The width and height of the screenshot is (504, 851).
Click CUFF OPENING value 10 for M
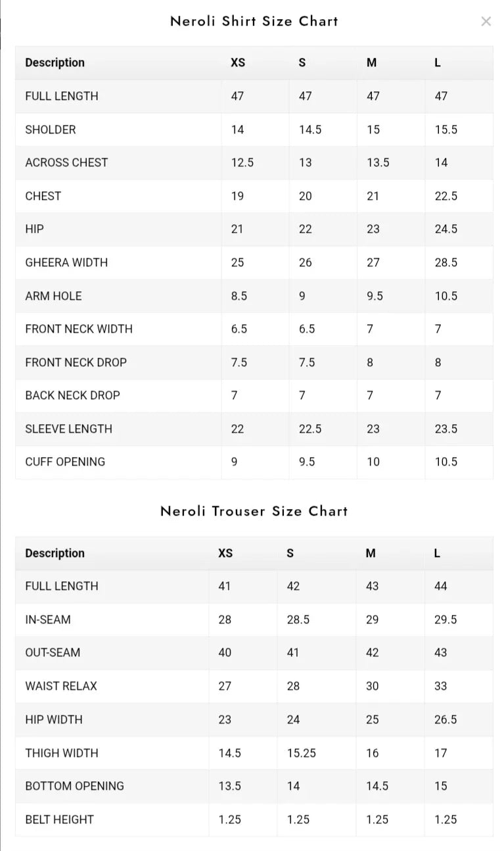click(x=373, y=462)
